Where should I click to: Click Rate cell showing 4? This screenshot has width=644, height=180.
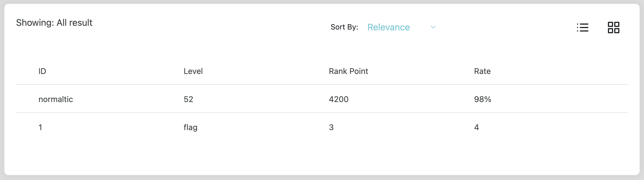[476, 127]
